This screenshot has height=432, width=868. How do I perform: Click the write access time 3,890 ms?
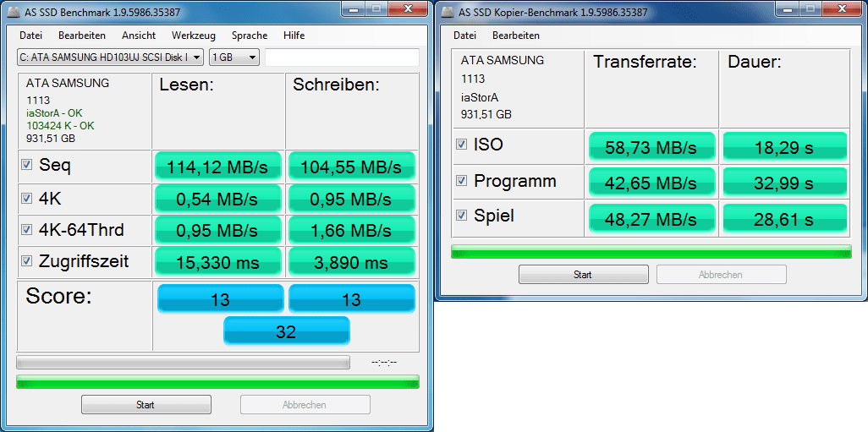point(352,261)
